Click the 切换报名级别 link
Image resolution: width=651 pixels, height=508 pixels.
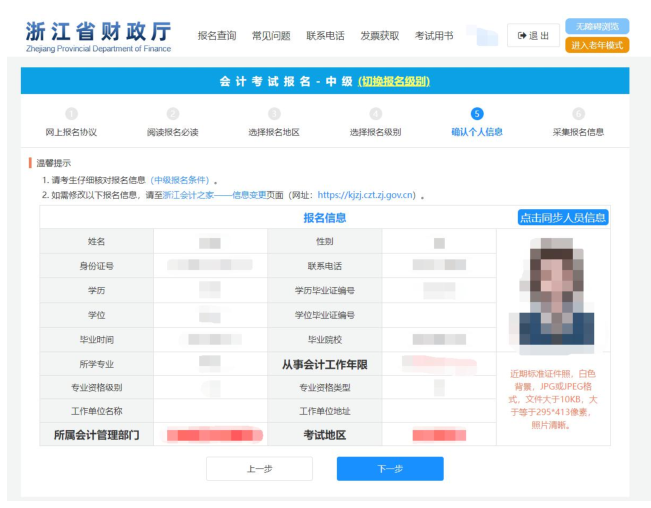pyautogui.click(x=394, y=81)
